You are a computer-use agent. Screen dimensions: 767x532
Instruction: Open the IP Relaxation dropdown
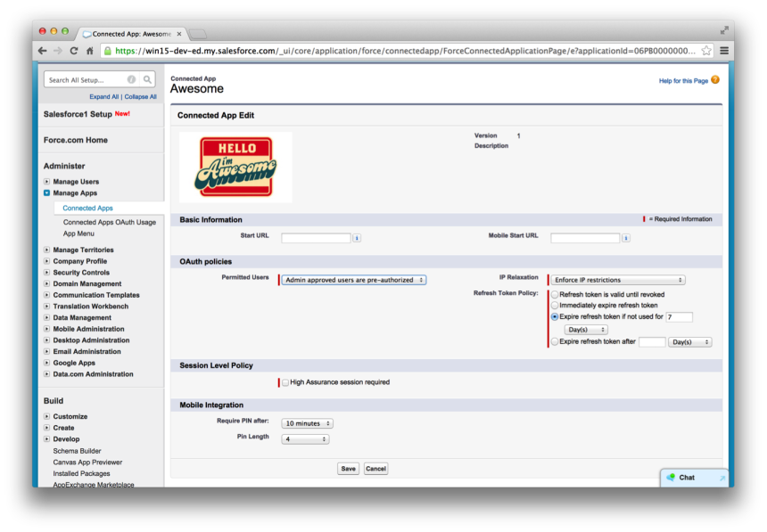(x=617, y=280)
